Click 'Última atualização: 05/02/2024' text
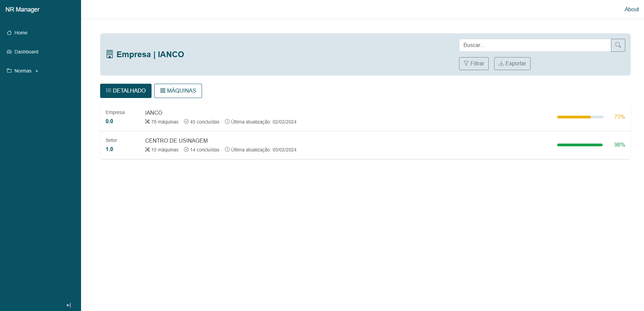The width and height of the screenshot is (644, 311). [x=264, y=150]
